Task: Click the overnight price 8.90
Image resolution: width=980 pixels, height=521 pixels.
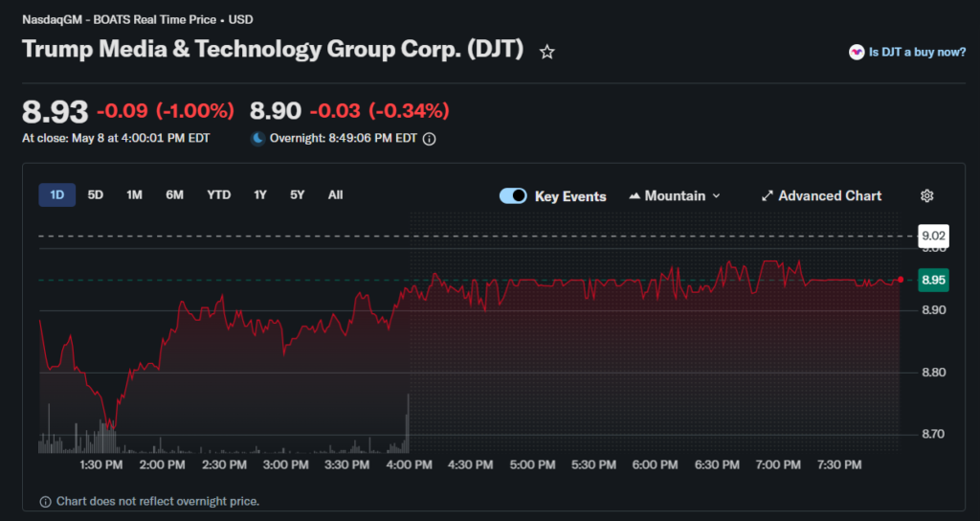Action: click(x=276, y=111)
